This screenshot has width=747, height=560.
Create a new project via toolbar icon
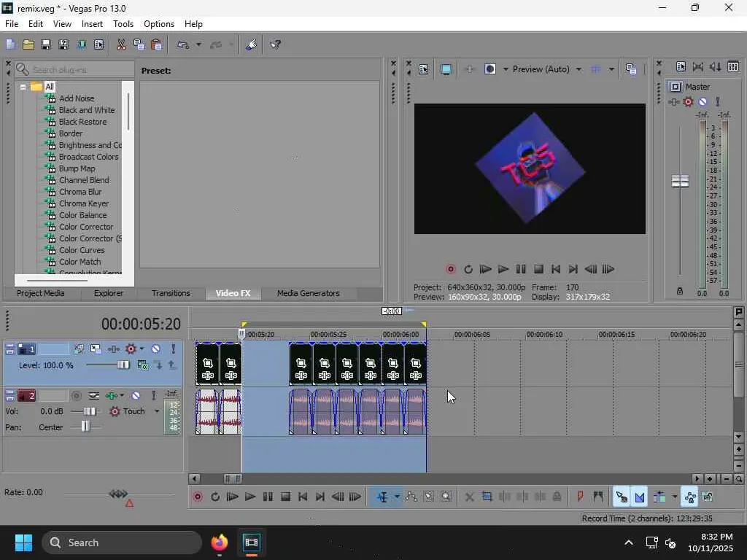[x=10, y=44]
